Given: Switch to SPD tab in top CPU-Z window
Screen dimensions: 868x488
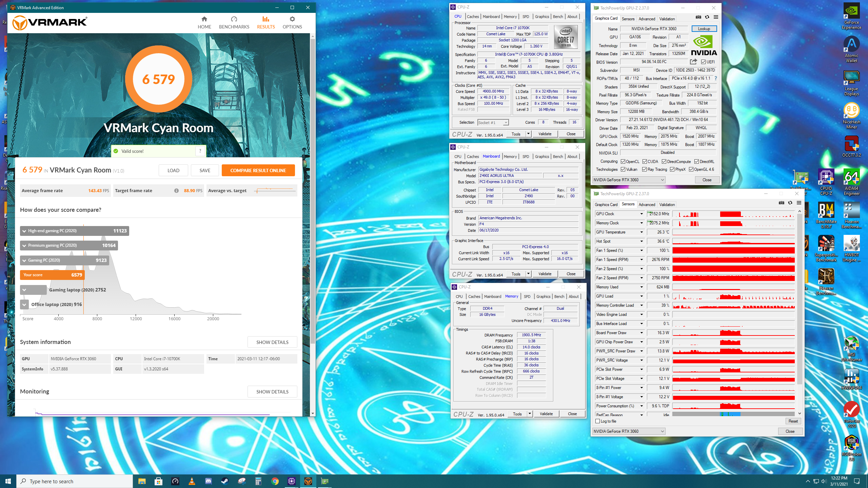Looking at the screenshot, I should click(526, 17).
